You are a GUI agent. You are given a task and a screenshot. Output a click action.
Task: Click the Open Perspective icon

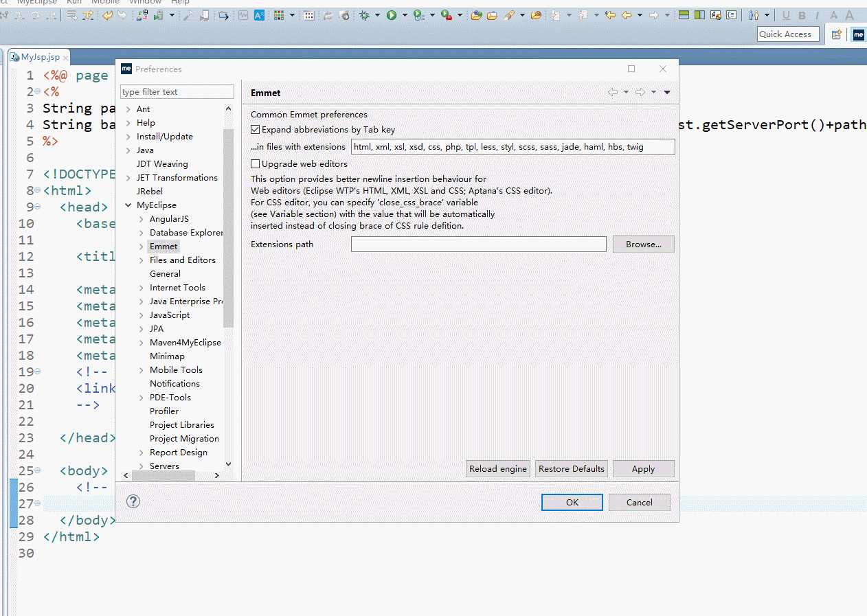(x=836, y=34)
